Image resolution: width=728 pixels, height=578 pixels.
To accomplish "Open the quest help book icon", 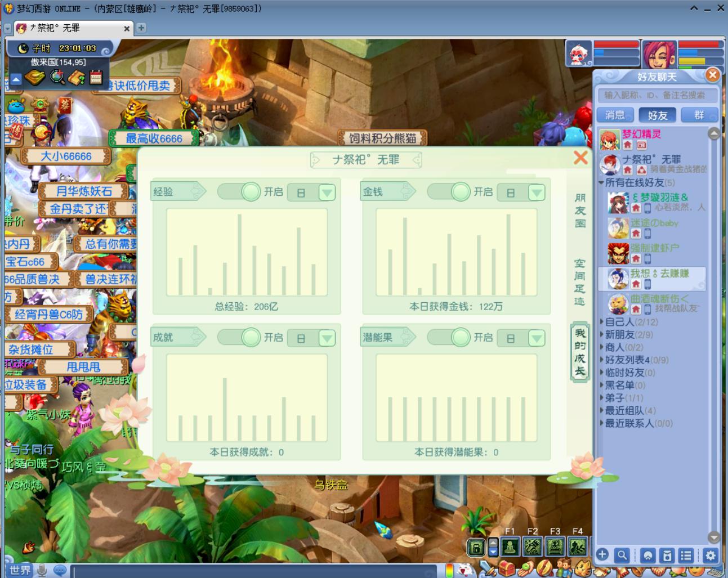I will pyautogui.click(x=77, y=78).
